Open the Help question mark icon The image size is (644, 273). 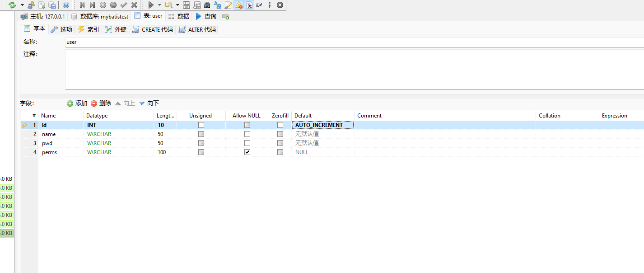point(66,5)
